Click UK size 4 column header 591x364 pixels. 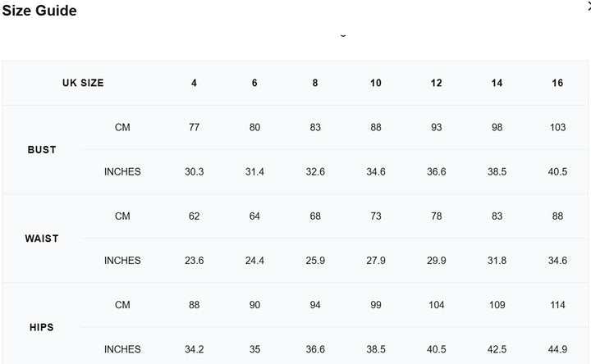(x=195, y=83)
